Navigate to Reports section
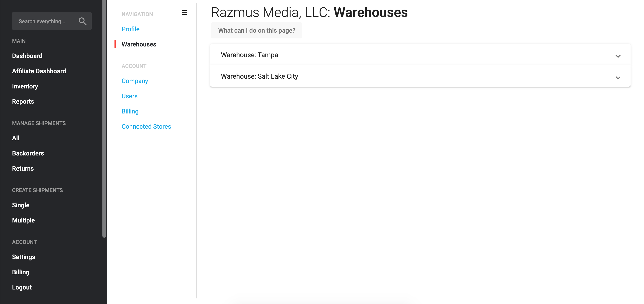This screenshot has height=304, width=644. pos(23,101)
